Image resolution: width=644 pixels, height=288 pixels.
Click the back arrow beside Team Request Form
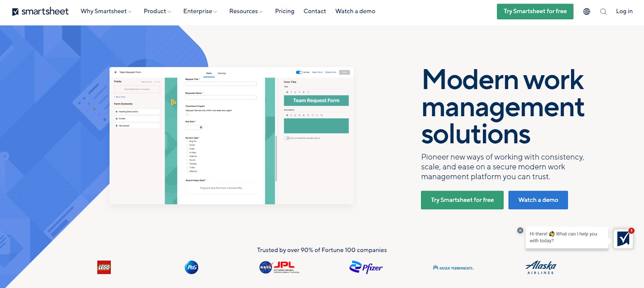[x=116, y=72]
